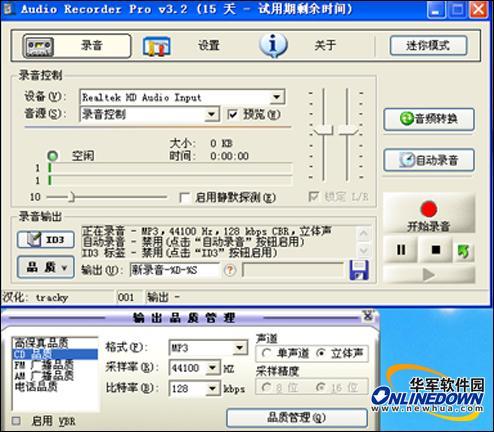This screenshot has height=432, width=494.
Task: Pause the recording with pause icon
Action: pyautogui.click(x=401, y=250)
